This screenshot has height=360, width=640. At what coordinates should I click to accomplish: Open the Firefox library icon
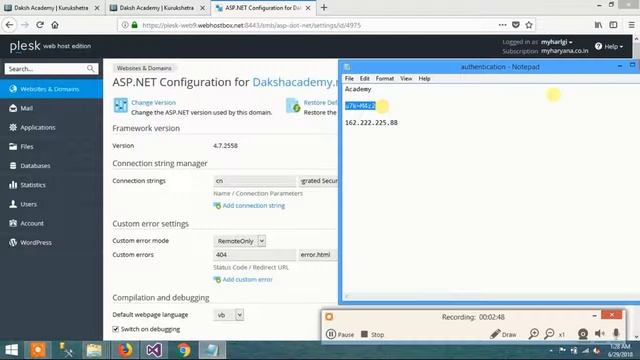coord(598,25)
